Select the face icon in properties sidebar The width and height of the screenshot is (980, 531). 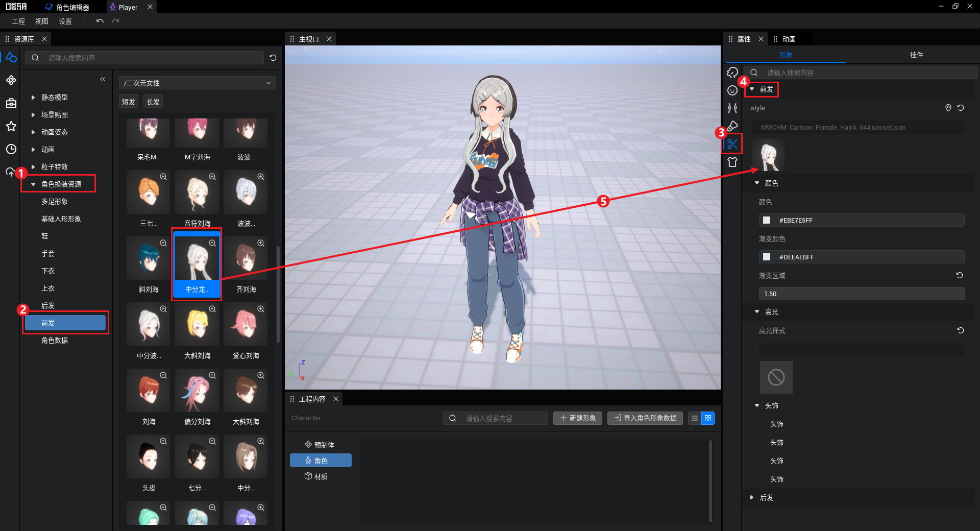click(x=732, y=90)
